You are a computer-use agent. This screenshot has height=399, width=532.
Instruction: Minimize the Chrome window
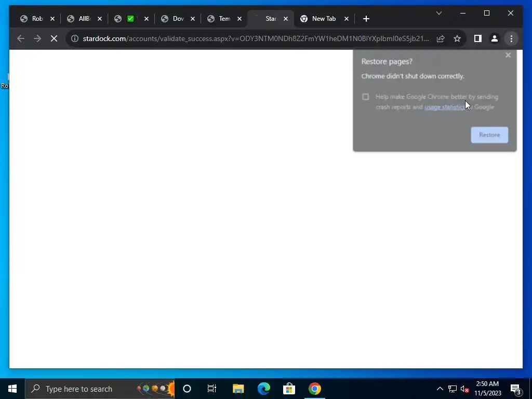coord(463,13)
